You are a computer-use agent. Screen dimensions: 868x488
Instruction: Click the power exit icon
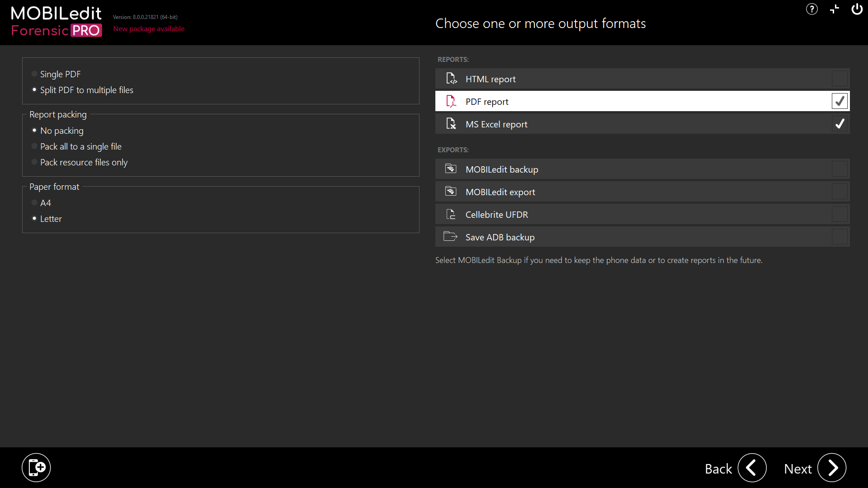pyautogui.click(x=857, y=9)
